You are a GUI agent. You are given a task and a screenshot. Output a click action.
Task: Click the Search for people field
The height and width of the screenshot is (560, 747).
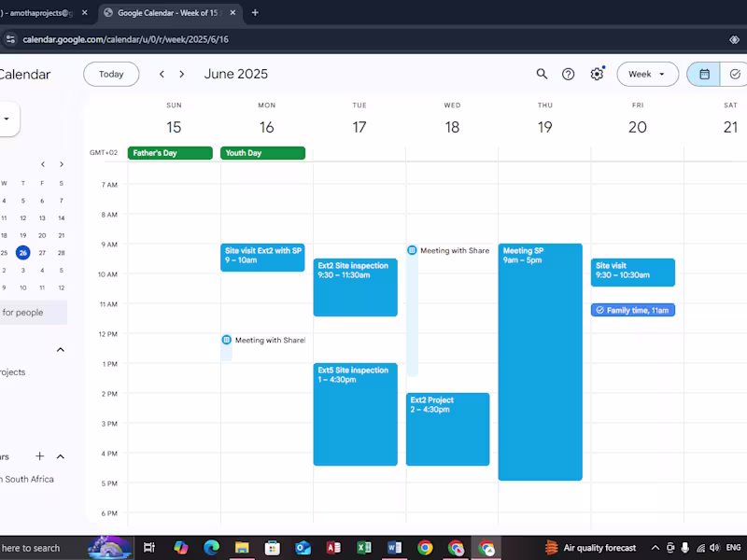[x=33, y=313]
